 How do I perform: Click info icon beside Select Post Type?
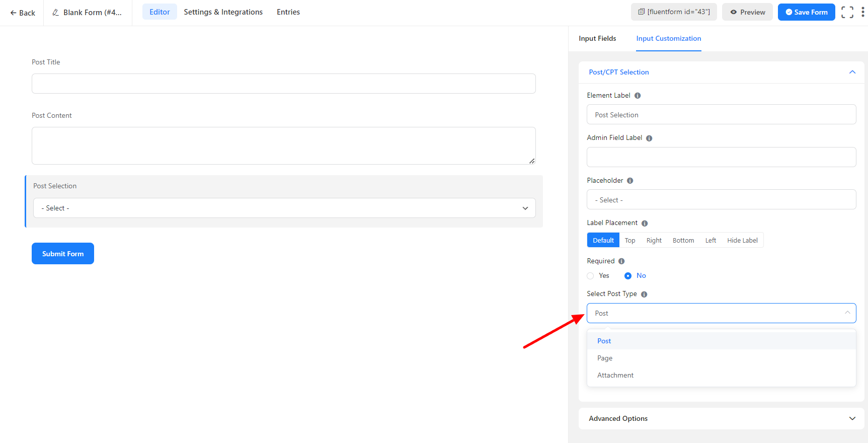coord(644,294)
